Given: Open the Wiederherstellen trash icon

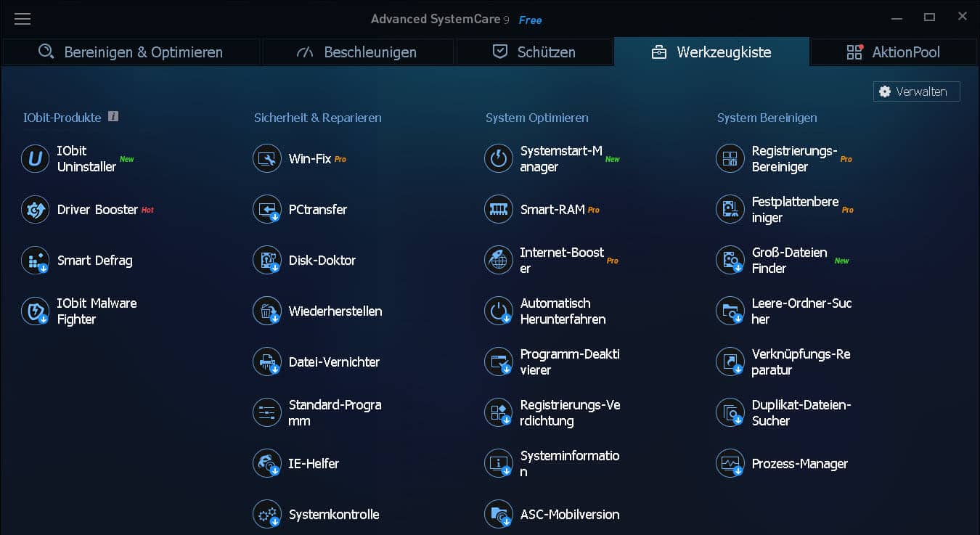Looking at the screenshot, I should click(x=266, y=311).
